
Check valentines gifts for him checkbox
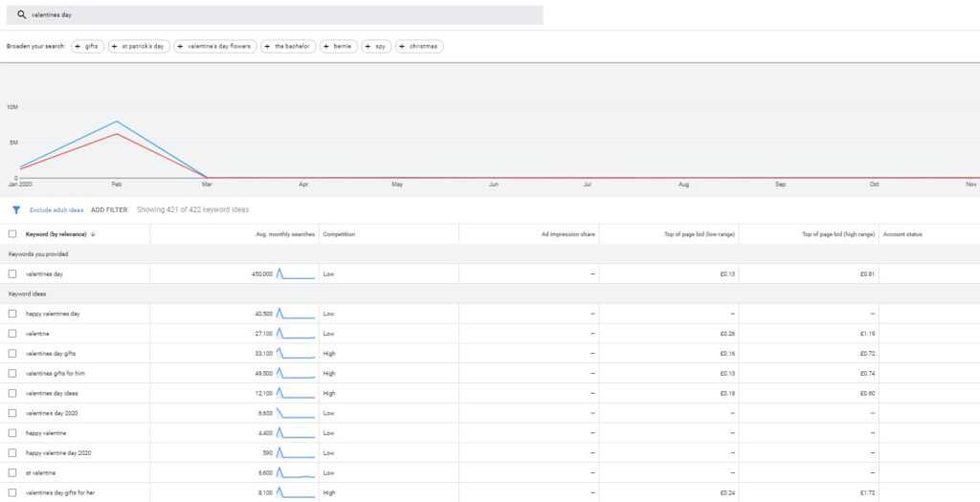coord(12,374)
